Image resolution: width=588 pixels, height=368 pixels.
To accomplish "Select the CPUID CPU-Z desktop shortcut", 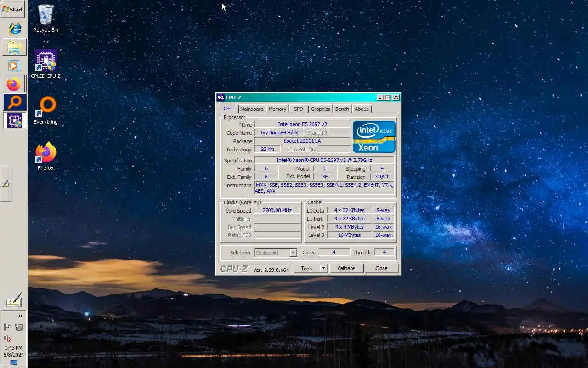I will click(45, 64).
